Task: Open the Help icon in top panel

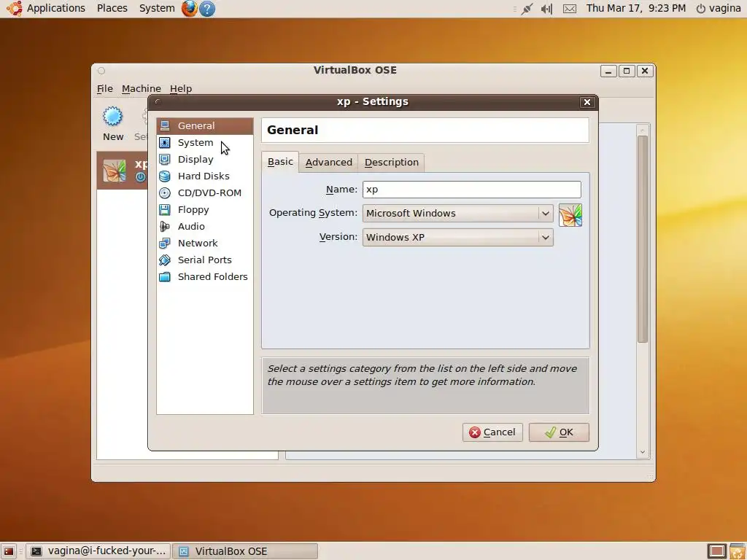Action: coord(206,9)
